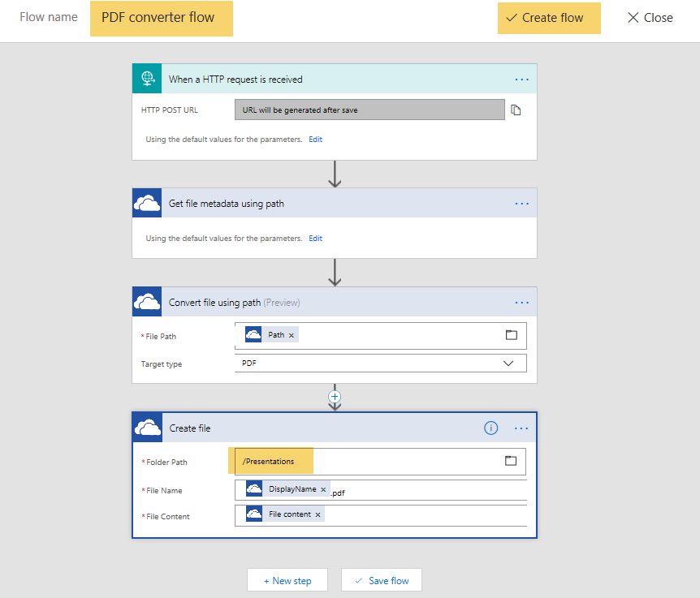Add a New step to the flow
The image size is (700, 598).
point(287,579)
